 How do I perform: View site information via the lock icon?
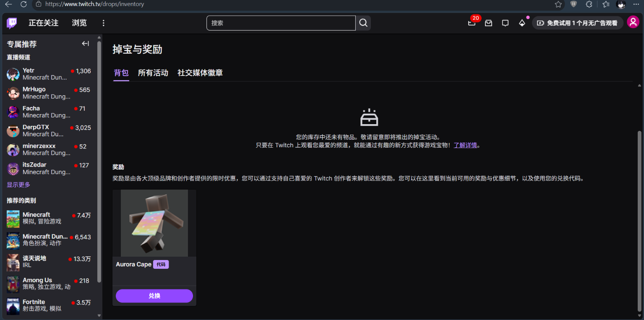[39, 4]
